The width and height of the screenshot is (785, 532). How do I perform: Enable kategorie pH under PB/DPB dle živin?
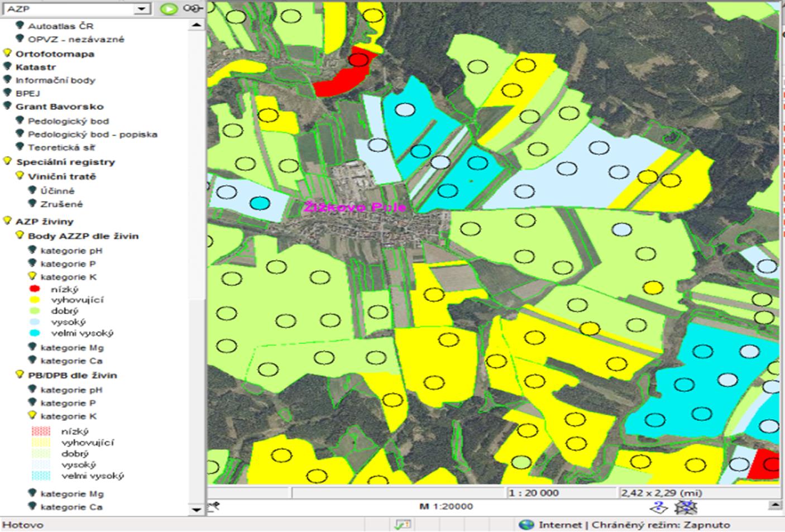pyautogui.click(x=32, y=389)
